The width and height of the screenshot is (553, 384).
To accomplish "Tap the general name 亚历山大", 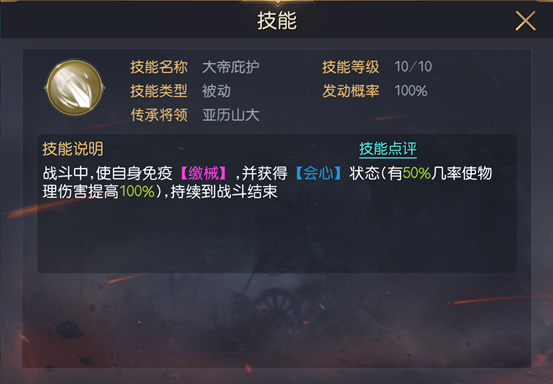I will coord(231,115).
